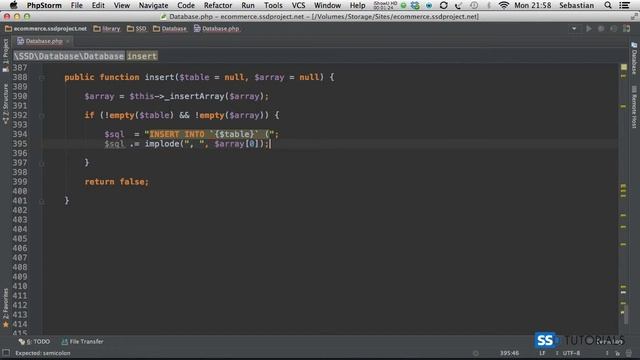Open the View menu
This screenshot has width=640, height=360.
pos(122,5)
